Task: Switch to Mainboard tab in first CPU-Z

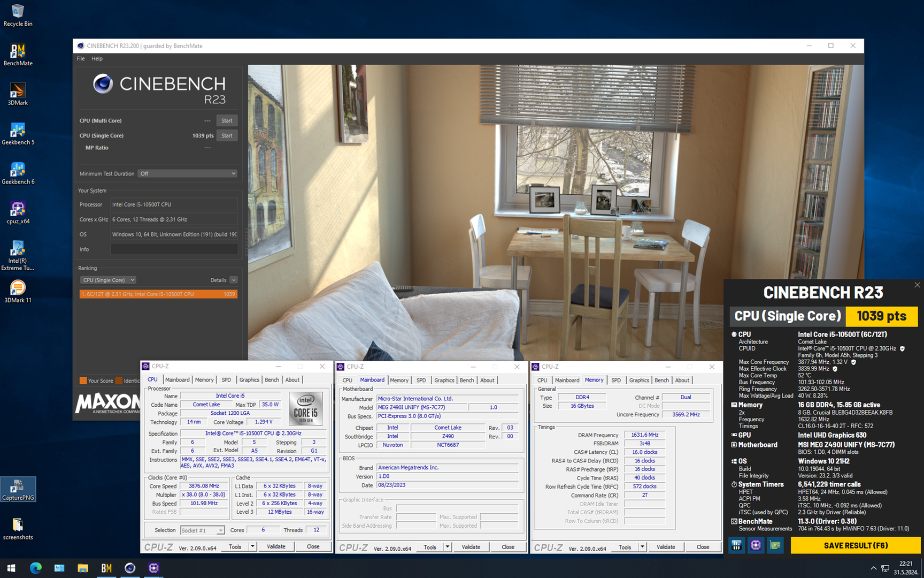Action: click(178, 379)
